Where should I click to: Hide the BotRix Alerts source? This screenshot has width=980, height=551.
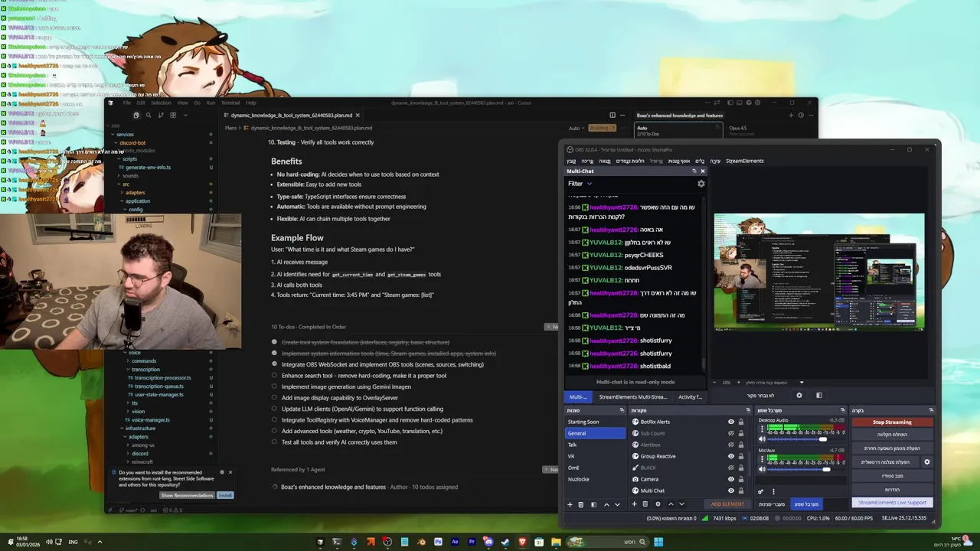tap(731, 422)
